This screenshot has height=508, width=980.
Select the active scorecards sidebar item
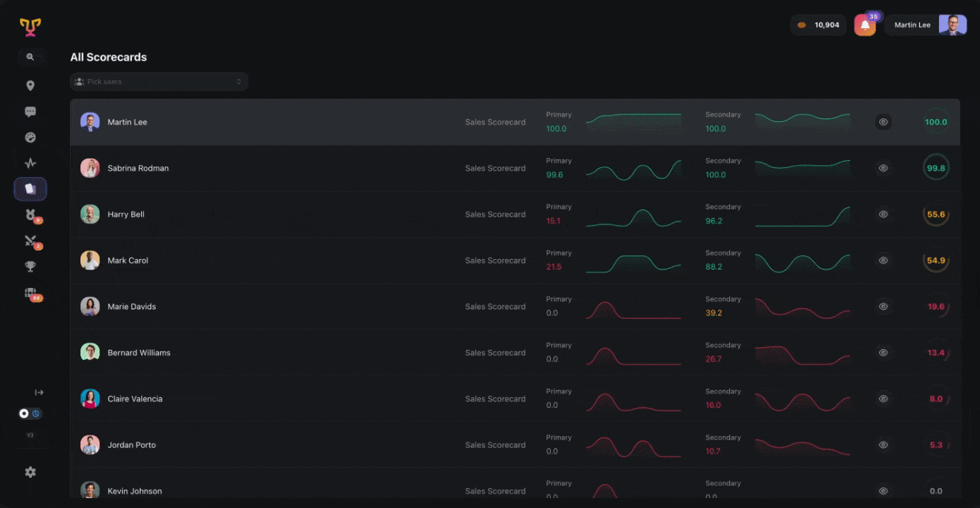[x=30, y=189]
